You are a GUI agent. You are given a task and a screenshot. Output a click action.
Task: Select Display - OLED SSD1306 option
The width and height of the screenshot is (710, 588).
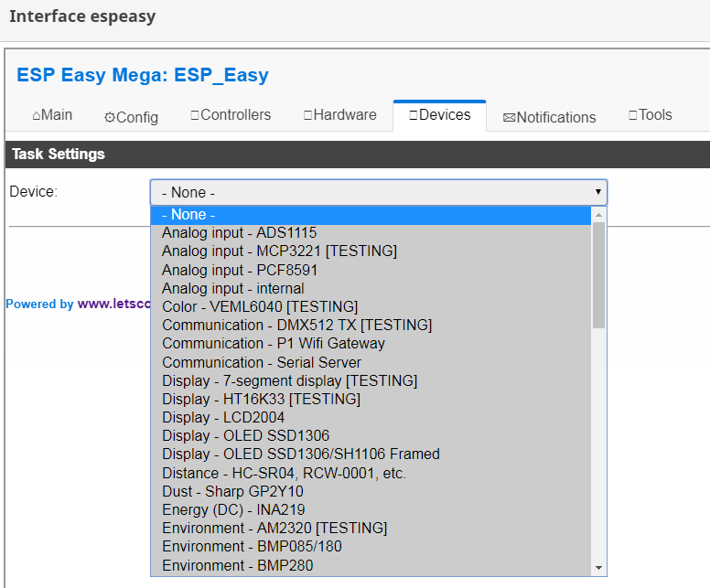(x=371, y=436)
